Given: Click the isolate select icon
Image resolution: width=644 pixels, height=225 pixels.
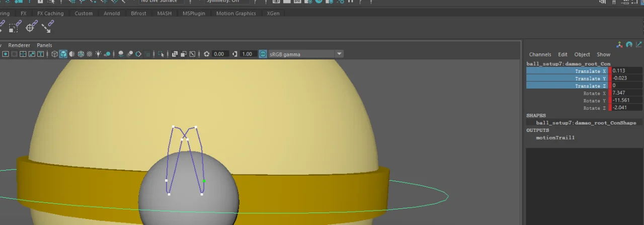Looking at the screenshot, I should click(161, 54).
